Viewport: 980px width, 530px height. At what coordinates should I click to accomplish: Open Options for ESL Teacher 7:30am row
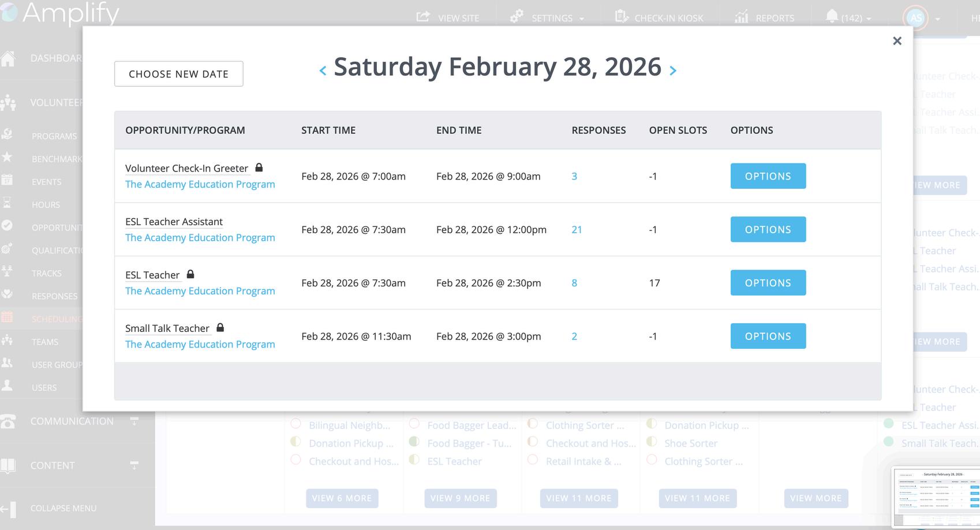point(768,283)
